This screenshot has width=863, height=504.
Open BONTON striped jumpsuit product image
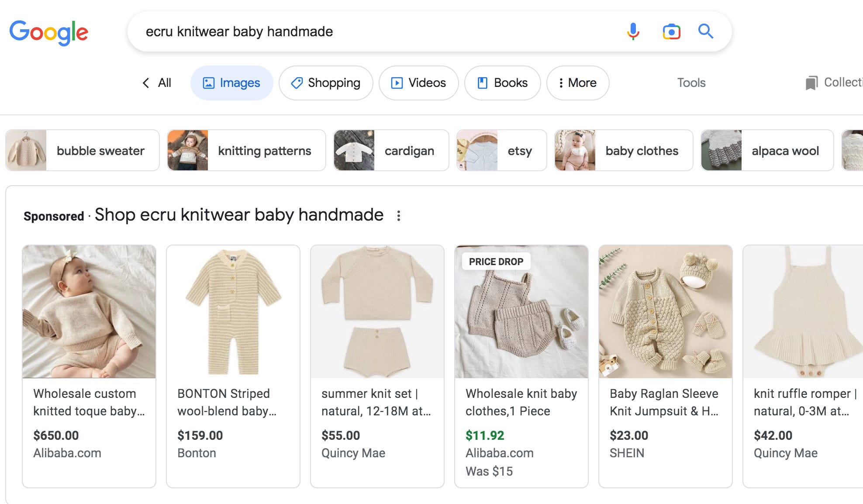tap(233, 311)
